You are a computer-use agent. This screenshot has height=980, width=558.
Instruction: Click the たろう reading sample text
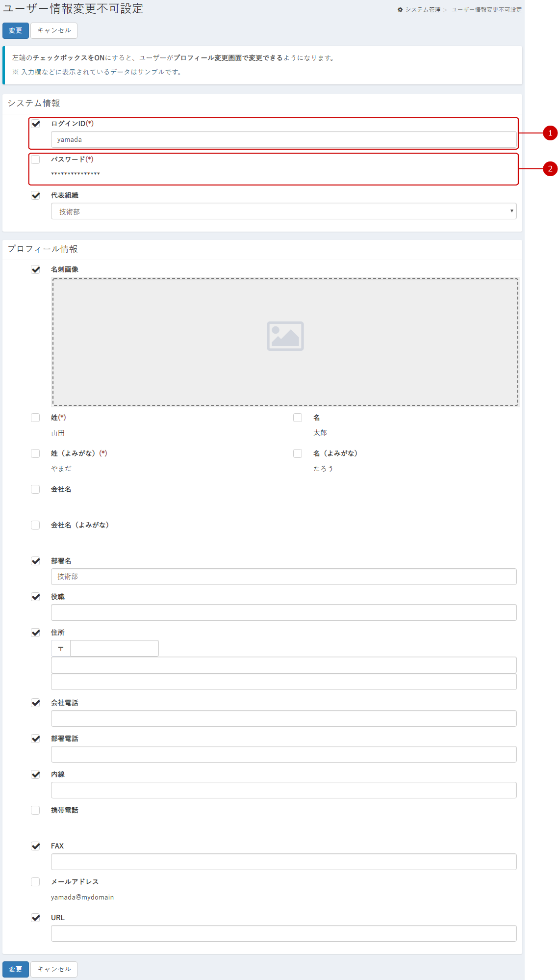click(324, 469)
